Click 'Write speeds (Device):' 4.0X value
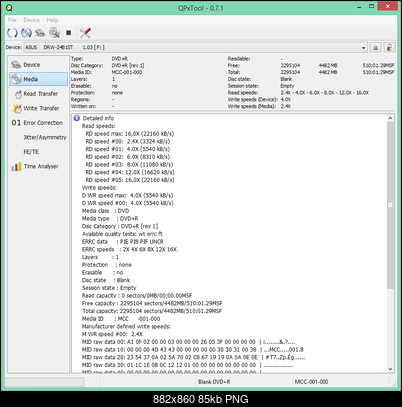Image resolution: width=402 pixels, height=407 pixels. tap(286, 99)
